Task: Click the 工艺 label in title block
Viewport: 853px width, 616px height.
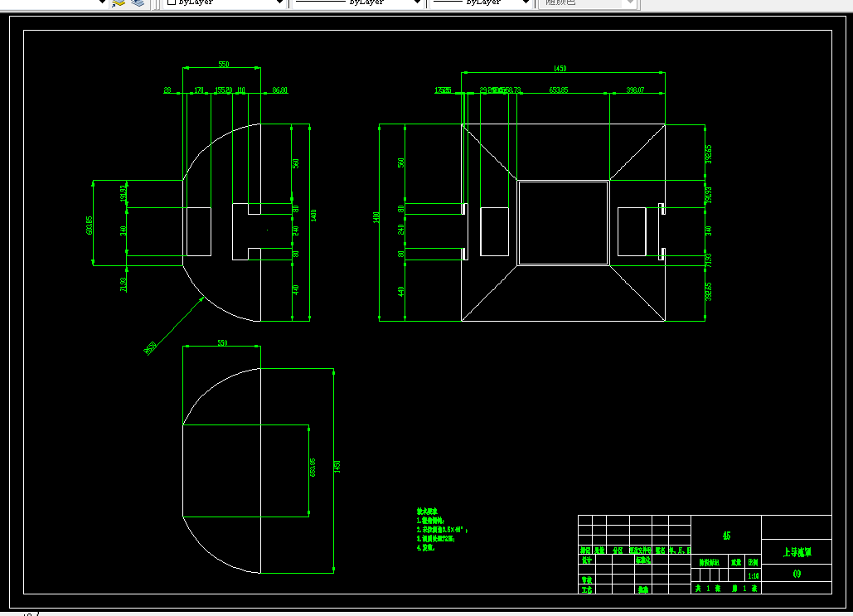Action: tap(586, 589)
